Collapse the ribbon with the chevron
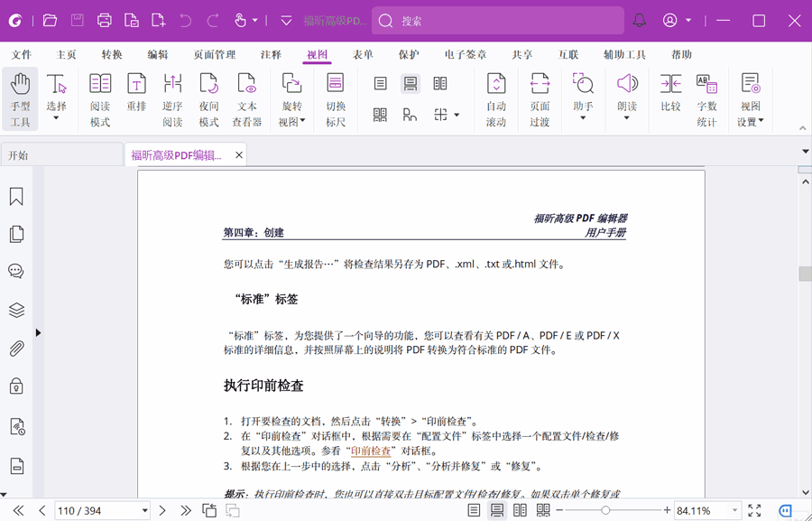The width and height of the screenshot is (812, 521). [803, 127]
